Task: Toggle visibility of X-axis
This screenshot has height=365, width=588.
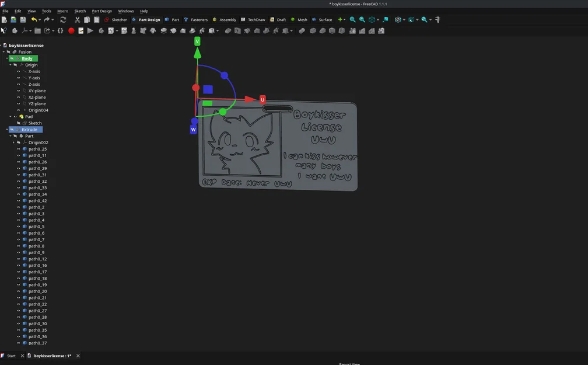Action: tap(19, 71)
